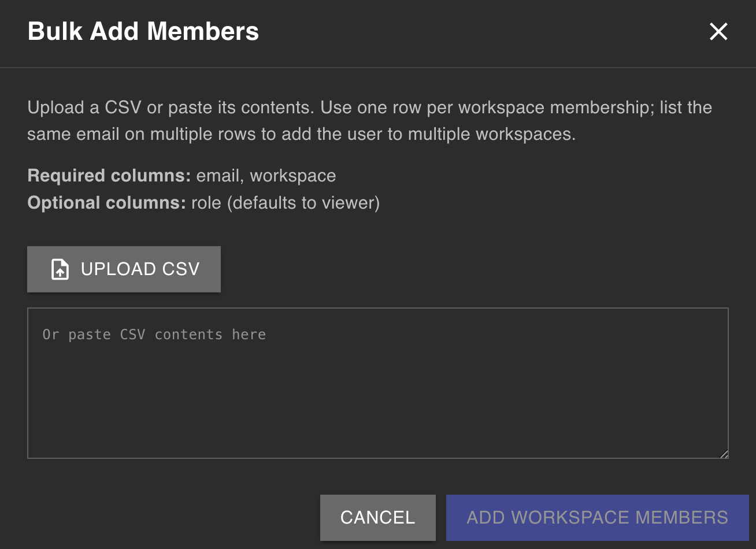The image size is (756, 549).
Task: Click the 'same email on multiple rows' line
Action: click(302, 135)
